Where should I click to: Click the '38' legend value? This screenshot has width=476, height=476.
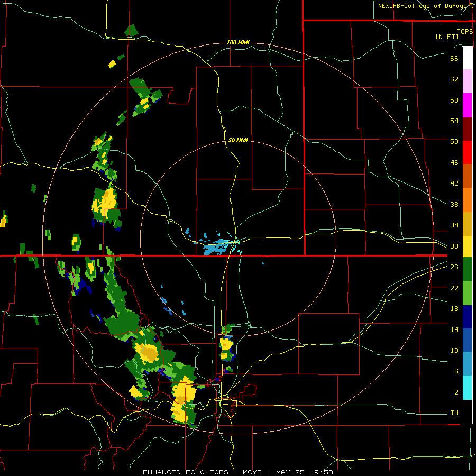tap(454, 204)
